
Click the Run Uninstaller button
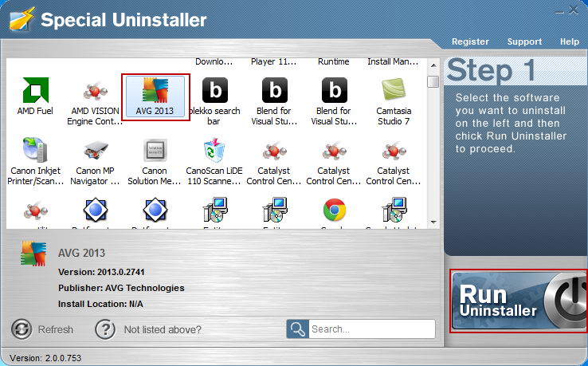519,301
